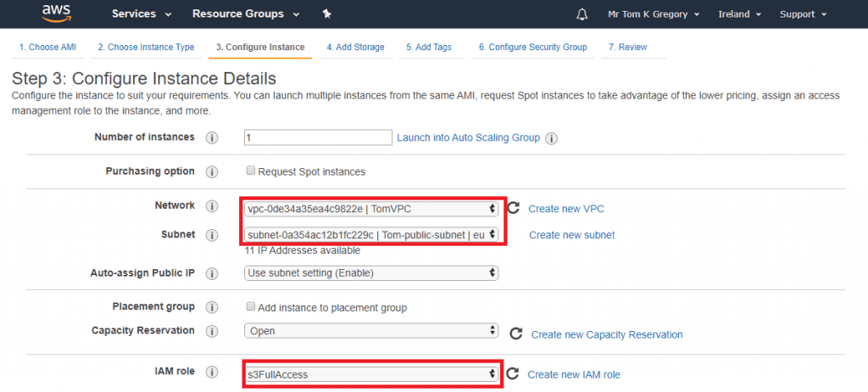This screenshot has height=392, width=868.
Task: Show info for Auto-assign Public IP
Action: click(x=212, y=273)
